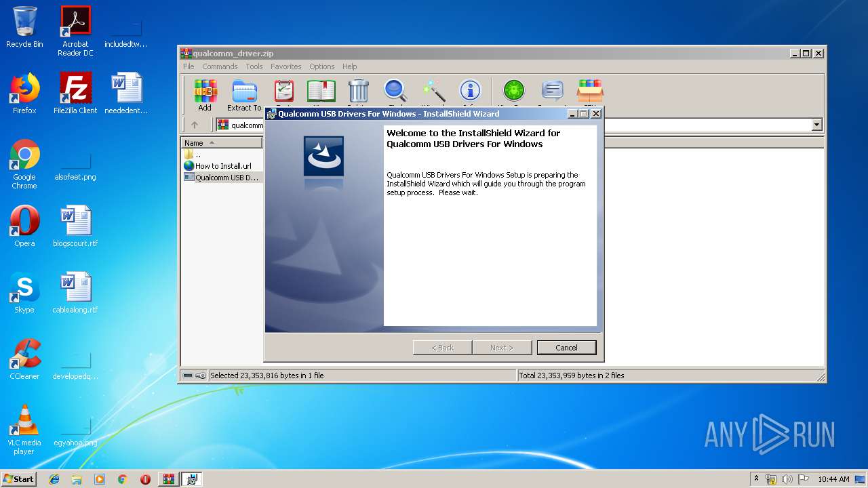Click the VirusScan green bug icon
This screenshot has width=868, height=488.
click(x=513, y=91)
